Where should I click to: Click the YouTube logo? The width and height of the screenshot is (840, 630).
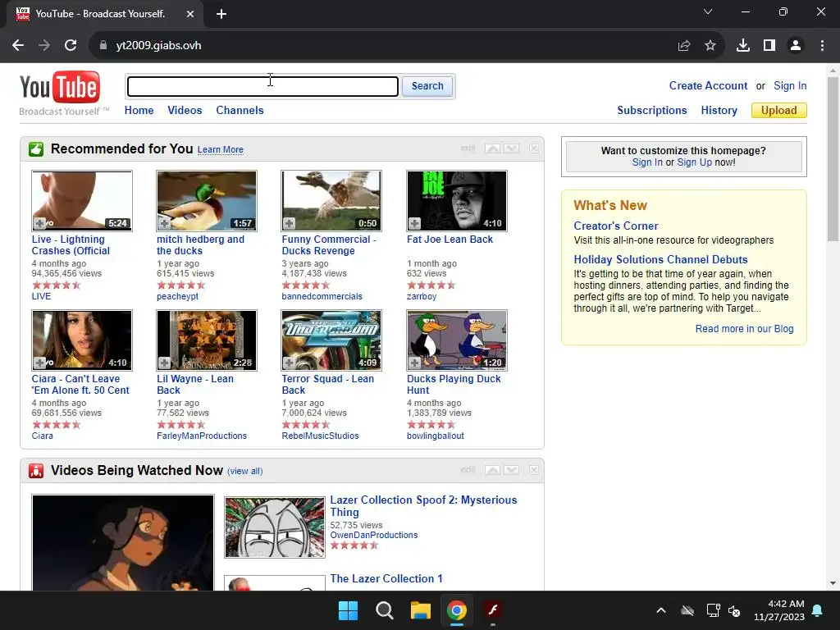click(x=59, y=87)
